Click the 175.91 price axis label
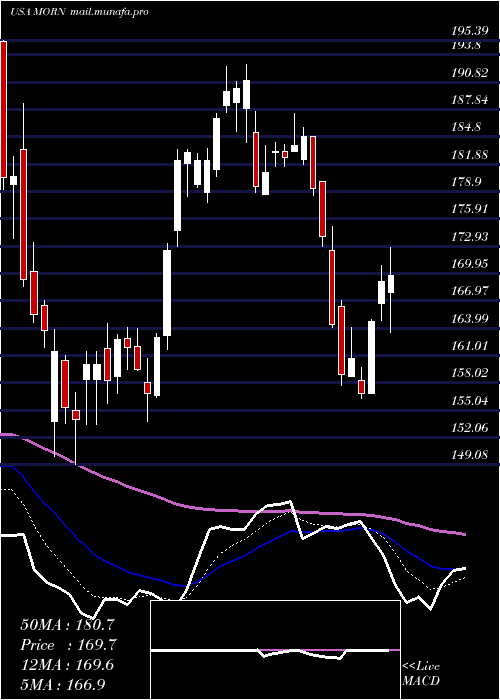Image resolution: width=500 pixels, height=700 pixels. pyautogui.click(x=469, y=209)
